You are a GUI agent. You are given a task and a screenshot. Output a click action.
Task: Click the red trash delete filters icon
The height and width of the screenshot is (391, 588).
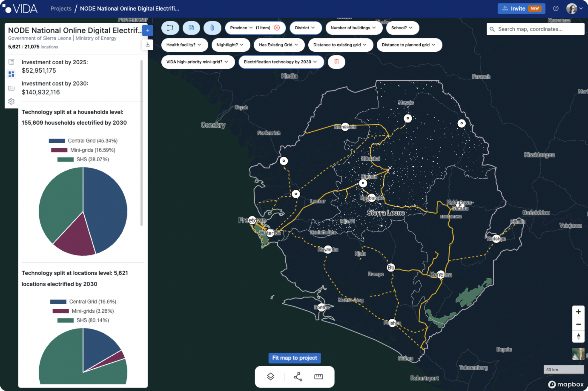pos(336,62)
